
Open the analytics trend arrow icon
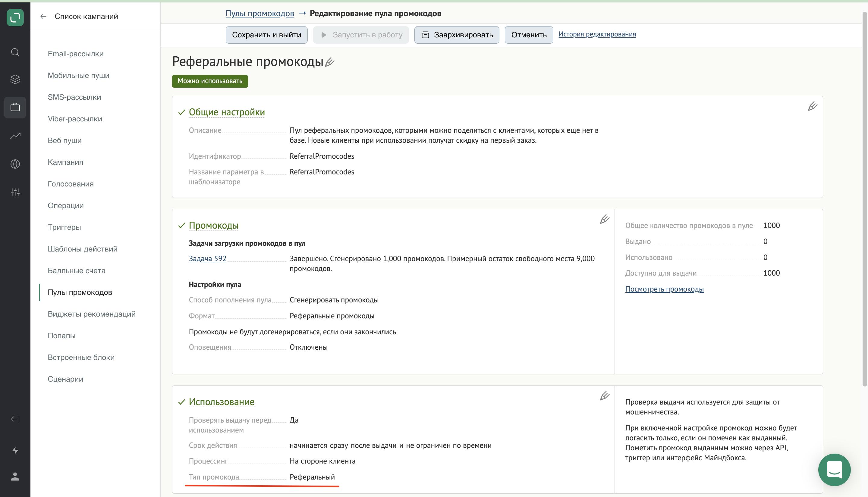15,136
